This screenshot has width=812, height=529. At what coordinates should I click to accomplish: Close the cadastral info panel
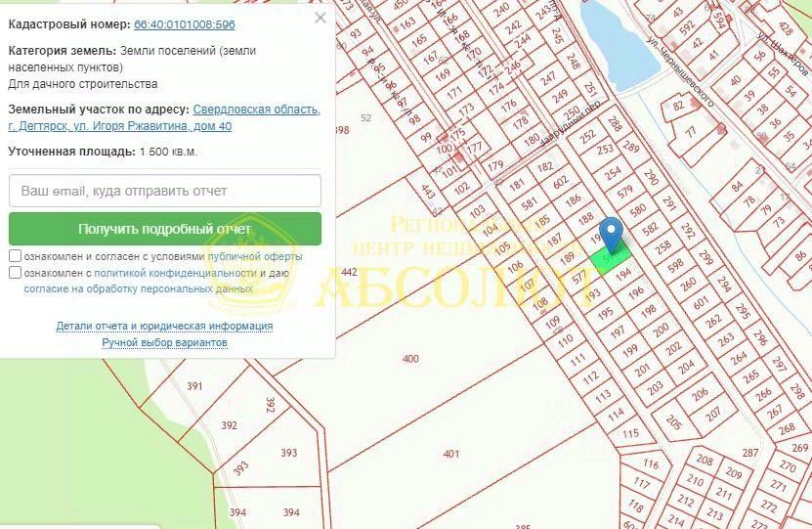tap(321, 19)
